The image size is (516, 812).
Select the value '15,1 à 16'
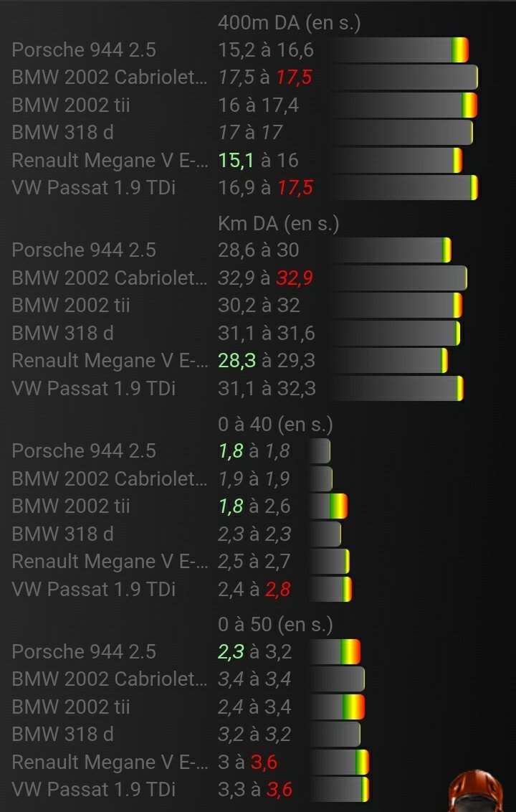click(258, 161)
